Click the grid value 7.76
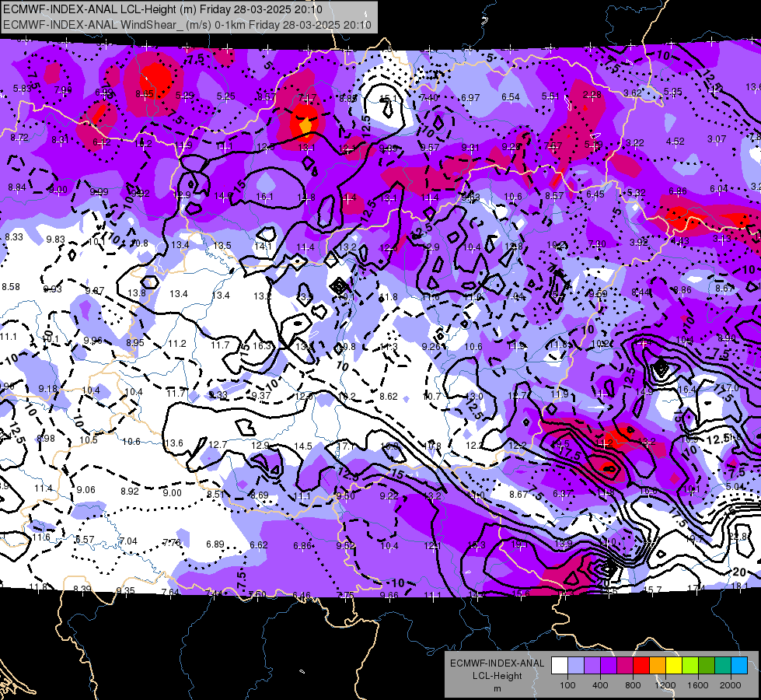This screenshot has height=700, width=761. [172, 543]
